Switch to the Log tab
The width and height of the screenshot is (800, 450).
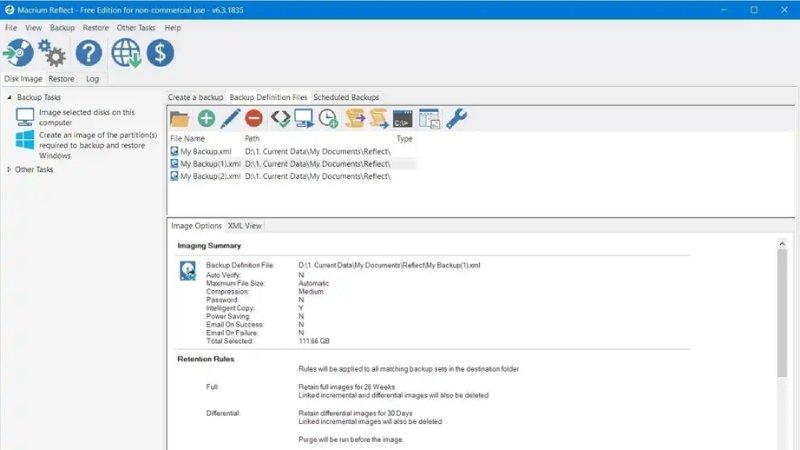point(92,79)
